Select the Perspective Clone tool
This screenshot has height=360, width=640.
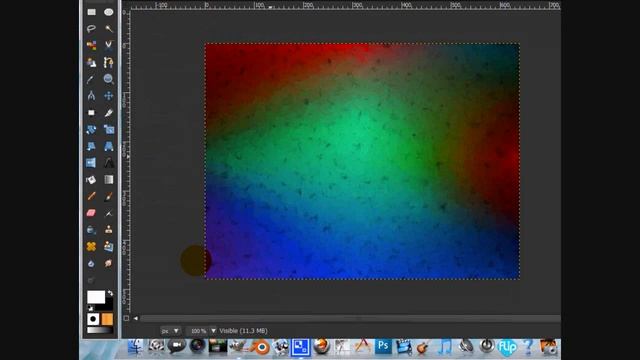click(x=109, y=247)
